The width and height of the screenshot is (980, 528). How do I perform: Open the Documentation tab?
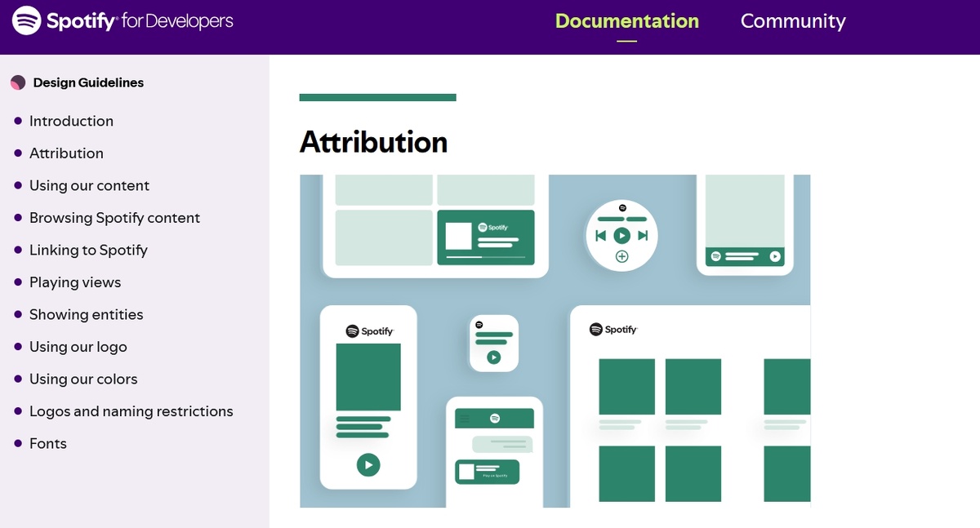tap(626, 21)
